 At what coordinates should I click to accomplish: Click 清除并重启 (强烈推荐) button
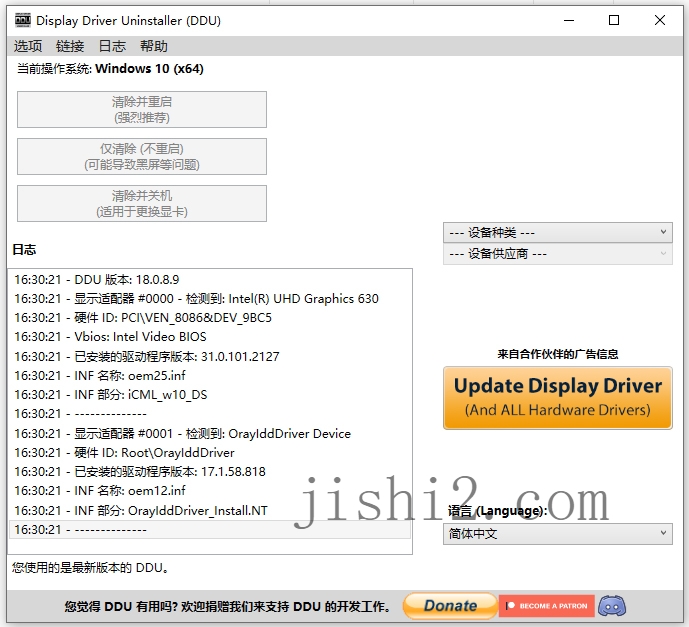142,109
